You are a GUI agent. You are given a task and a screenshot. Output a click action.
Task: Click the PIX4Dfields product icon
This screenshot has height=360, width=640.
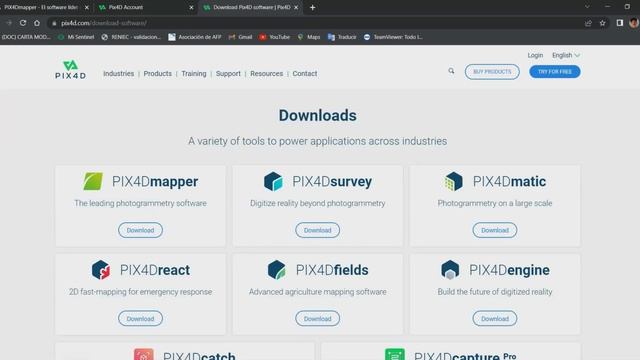(x=276, y=270)
